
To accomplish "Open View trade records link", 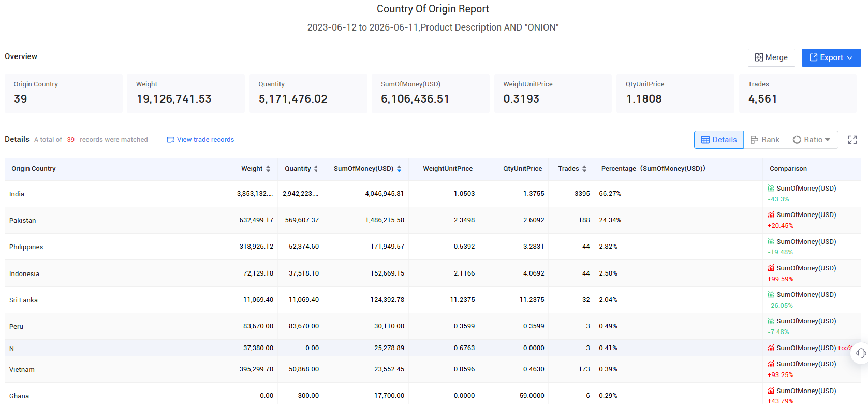I will [x=200, y=140].
